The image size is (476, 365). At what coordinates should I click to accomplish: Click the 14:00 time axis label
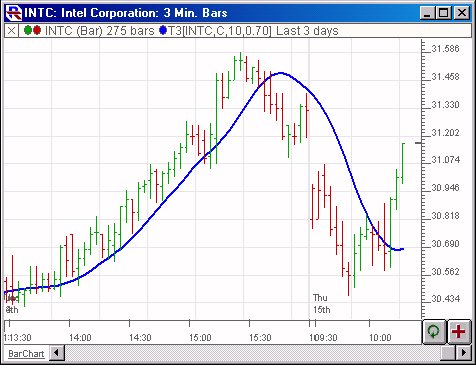coord(80,338)
